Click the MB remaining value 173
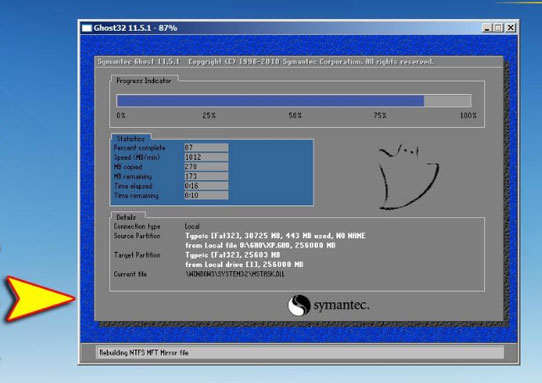Image resolution: width=542 pixels, height=383 pixels. pyautogui.click(x=206, y=176)
